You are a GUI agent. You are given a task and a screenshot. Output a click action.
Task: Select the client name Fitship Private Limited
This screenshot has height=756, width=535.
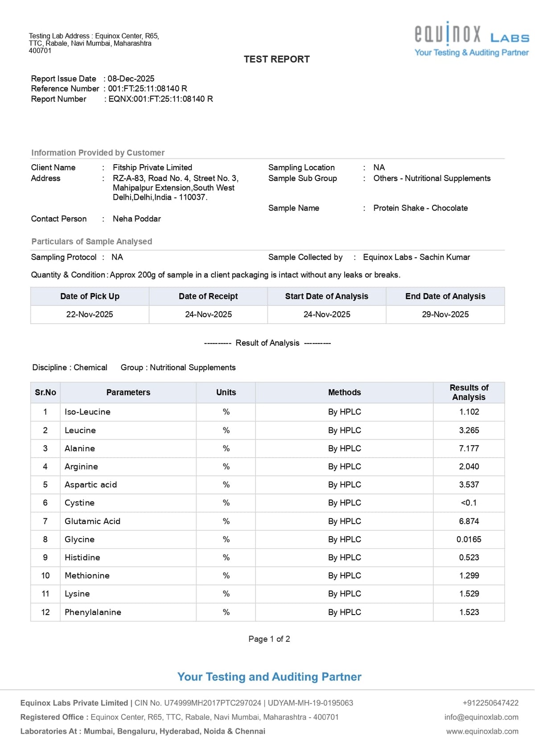152,167
